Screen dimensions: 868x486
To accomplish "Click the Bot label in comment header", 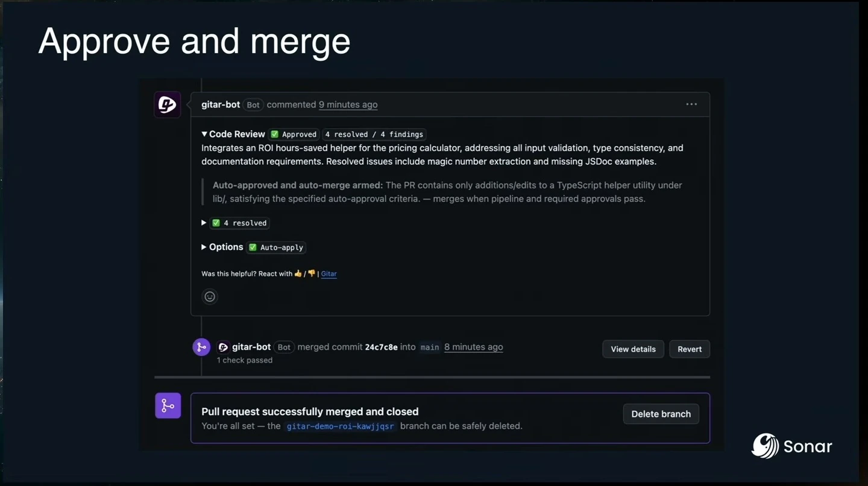I will [253, 105].
